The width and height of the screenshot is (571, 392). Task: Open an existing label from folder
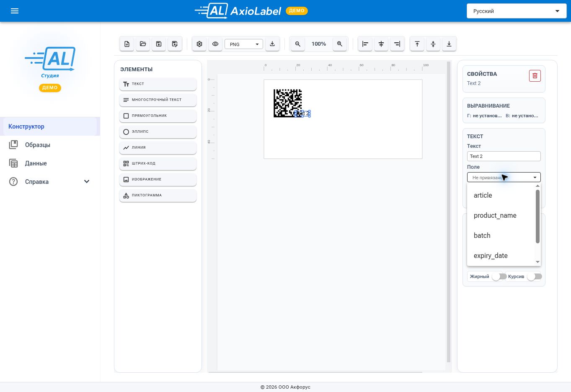pyautogui.click(x=143, y=44)
